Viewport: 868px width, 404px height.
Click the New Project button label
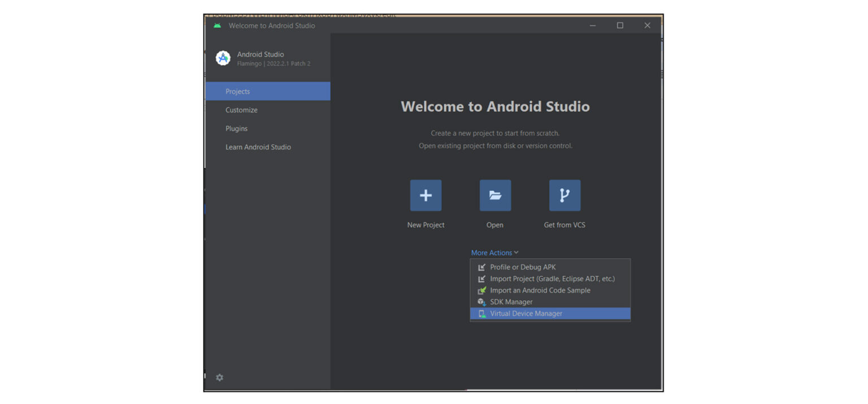[425, 224]
